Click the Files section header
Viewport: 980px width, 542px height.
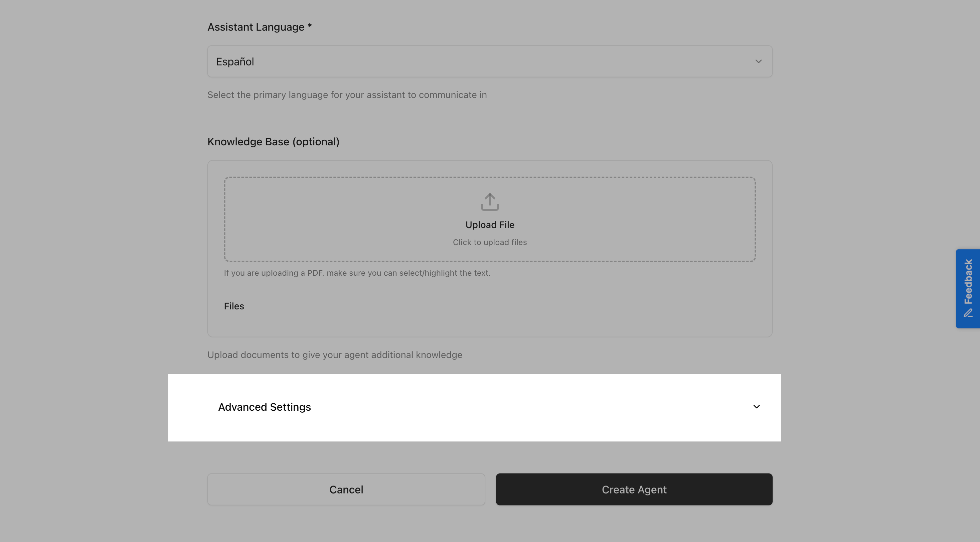pyautogui.click(x=233, y=306)
